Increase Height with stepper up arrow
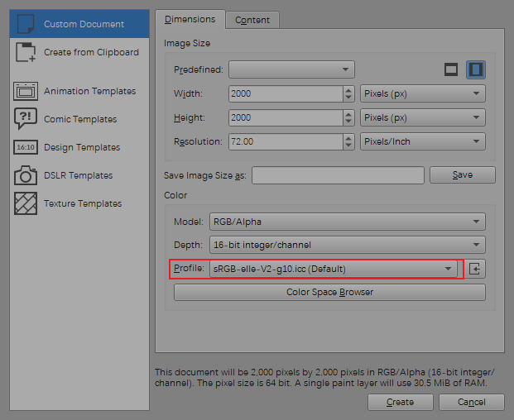Screen dimensions: 514x420 click(348, 114)
